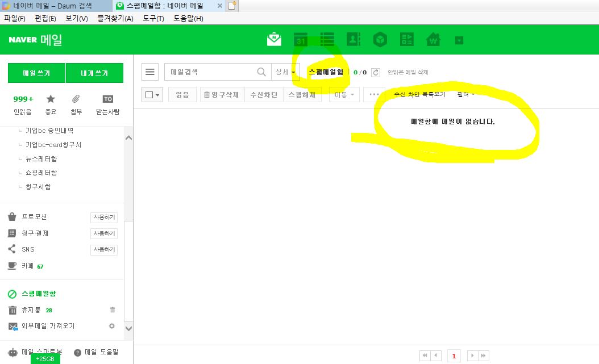The image size is (599, 364).
Task: Open the 카페 mailbox with 67 mails
Action: pyautogui.click(x=26, y=266)
